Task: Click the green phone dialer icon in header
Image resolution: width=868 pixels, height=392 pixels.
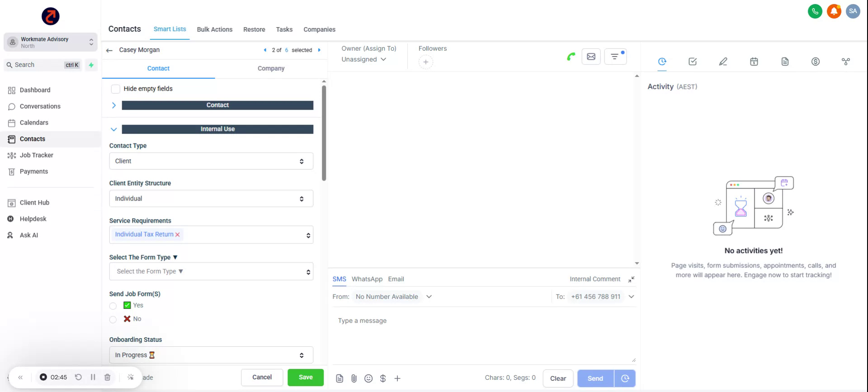Action: [815, 11]
